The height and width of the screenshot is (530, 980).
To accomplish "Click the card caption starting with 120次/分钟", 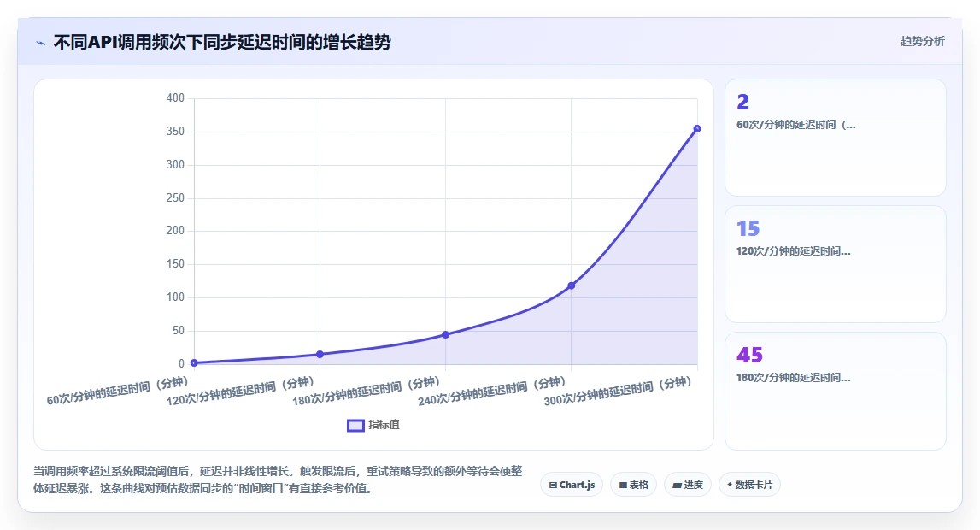I will coord(793,251).
